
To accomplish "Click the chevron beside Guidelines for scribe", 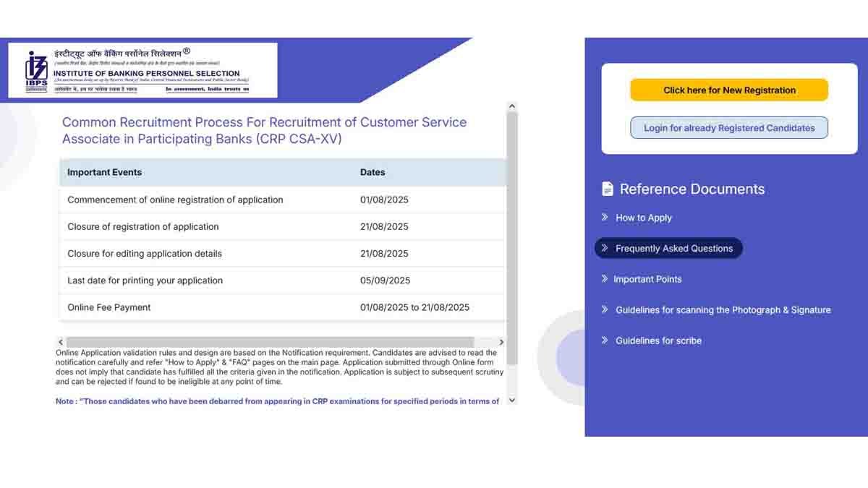I will (605, 340).
